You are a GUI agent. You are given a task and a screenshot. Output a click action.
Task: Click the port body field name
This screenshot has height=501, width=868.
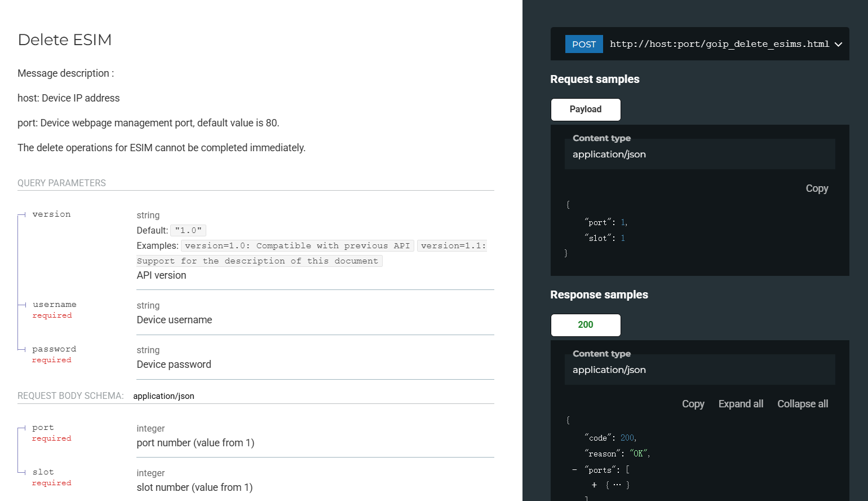coord(43,428)
